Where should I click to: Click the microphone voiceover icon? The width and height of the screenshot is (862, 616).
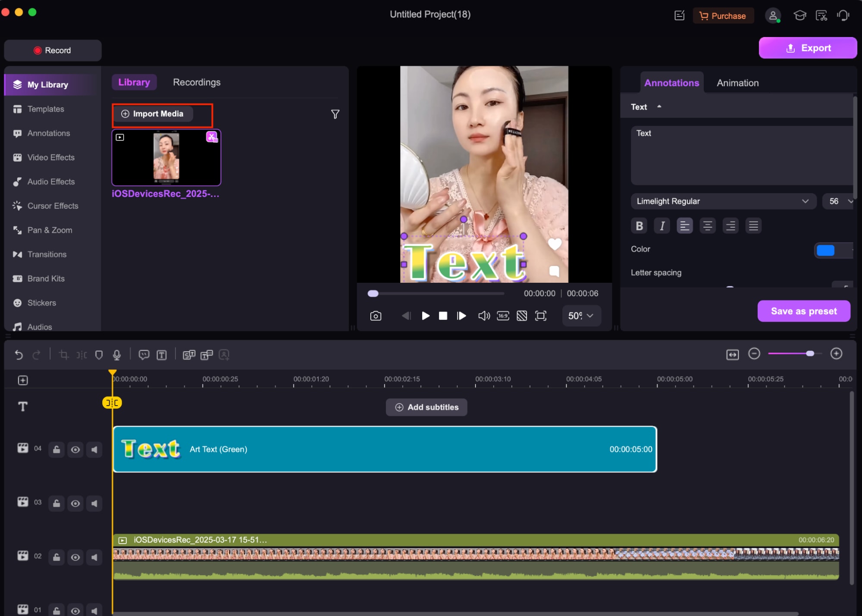pyautogui.click(x=116, y=355)
